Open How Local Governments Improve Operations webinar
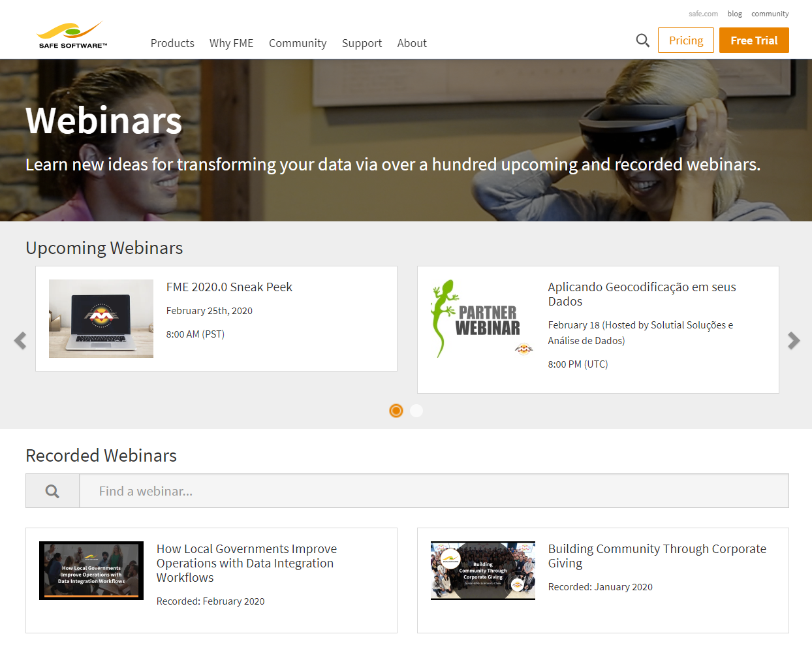Image resolution: width=812 pixels, height=651 pixels. (x=247, y=564)
